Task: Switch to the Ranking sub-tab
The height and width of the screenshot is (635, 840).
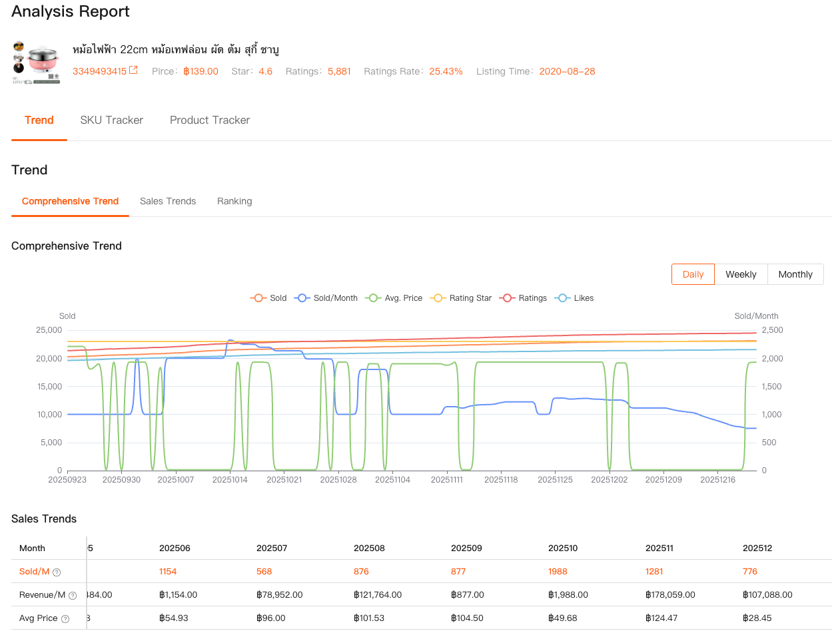Action: (x=234, y=201)
